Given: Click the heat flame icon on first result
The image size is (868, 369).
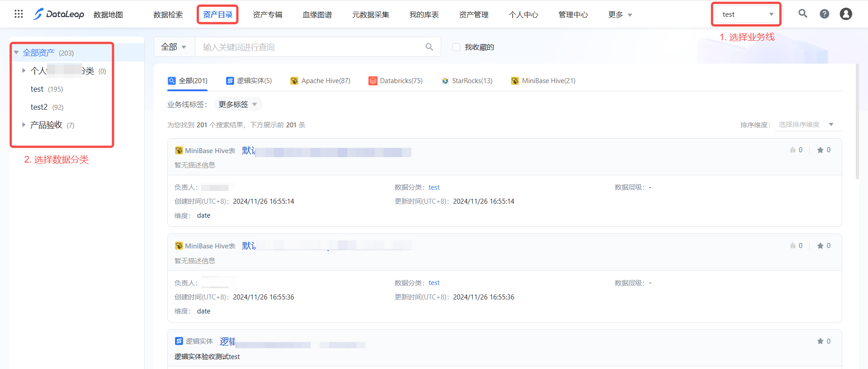Looking at the screenshot, I should (793, 150).
